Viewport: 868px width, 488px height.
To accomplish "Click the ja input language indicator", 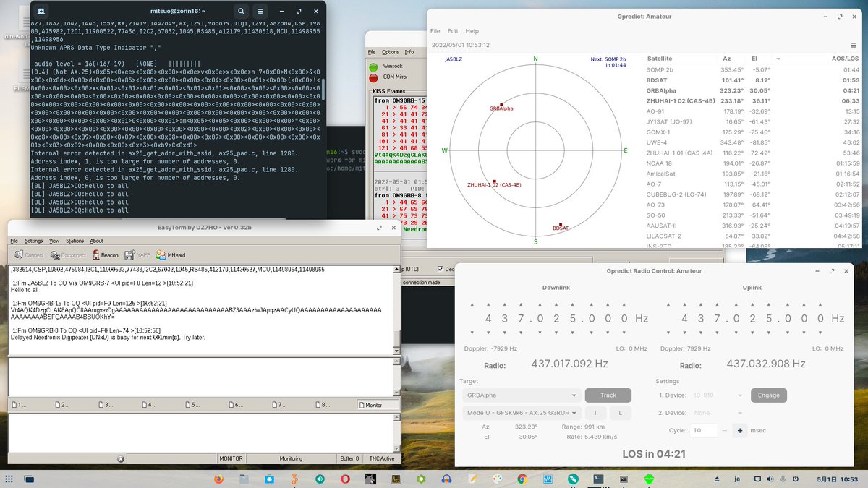I will tap(736, 479).
